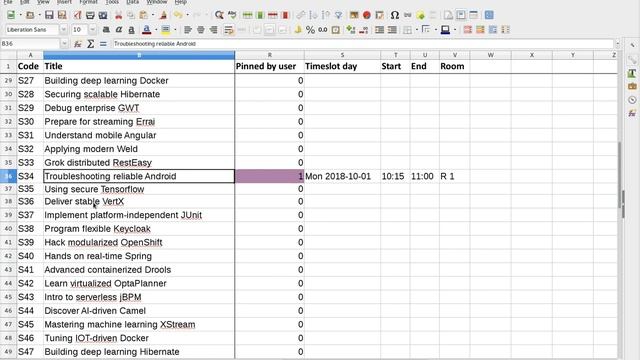Click the Save As icon
This screenshot has height=360, width=640.
pos(62,15)
